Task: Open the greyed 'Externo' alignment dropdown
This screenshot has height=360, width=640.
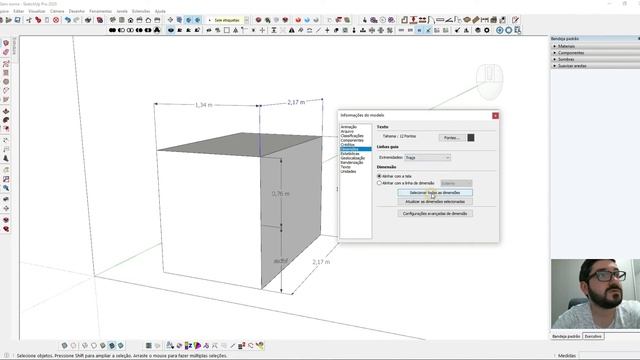Action: (456, 183)
